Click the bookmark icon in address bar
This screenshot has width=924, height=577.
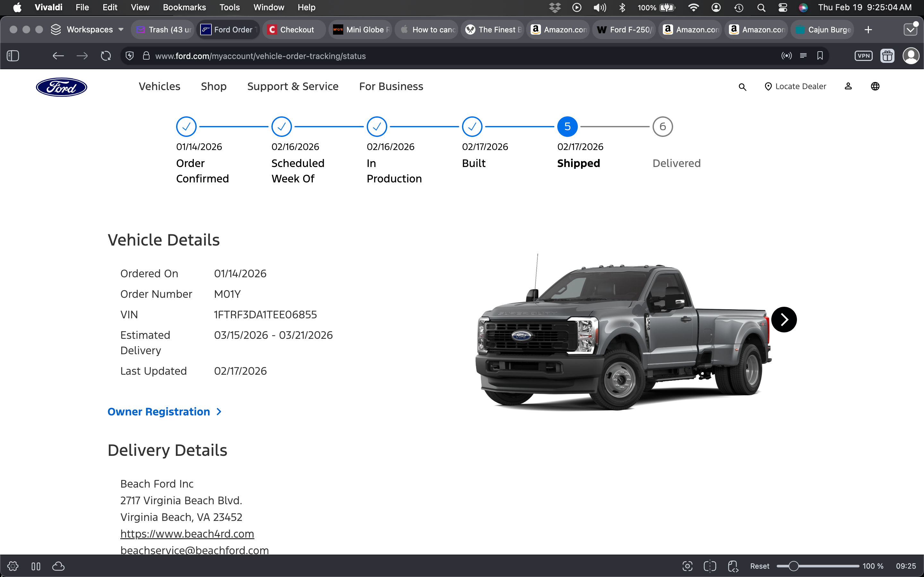[820, 56]
